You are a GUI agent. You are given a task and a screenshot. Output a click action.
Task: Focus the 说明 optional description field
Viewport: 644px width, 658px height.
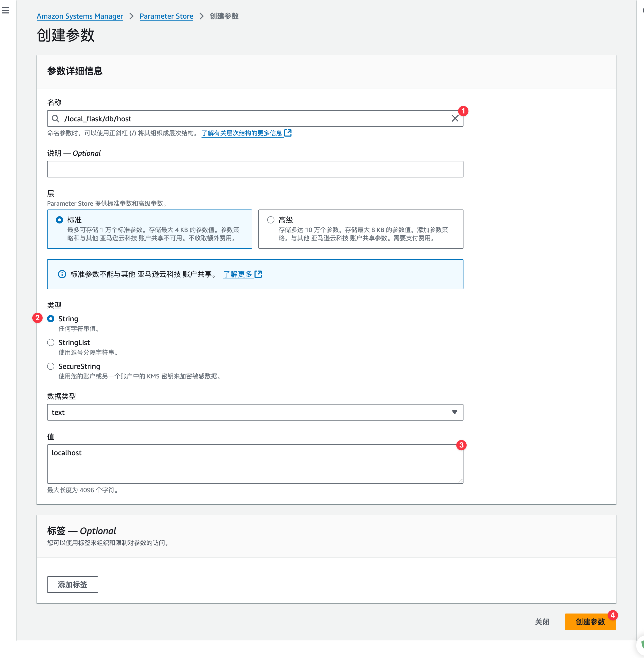255,169
